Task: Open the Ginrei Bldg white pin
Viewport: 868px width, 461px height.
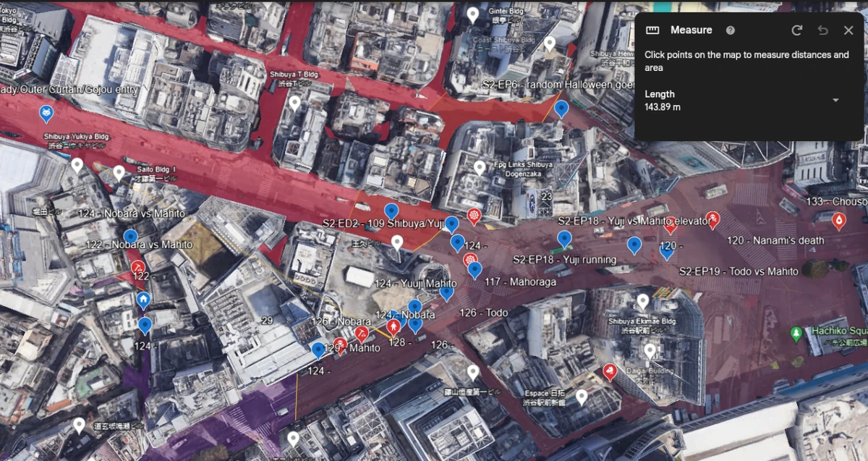Action: click(473, 14)
